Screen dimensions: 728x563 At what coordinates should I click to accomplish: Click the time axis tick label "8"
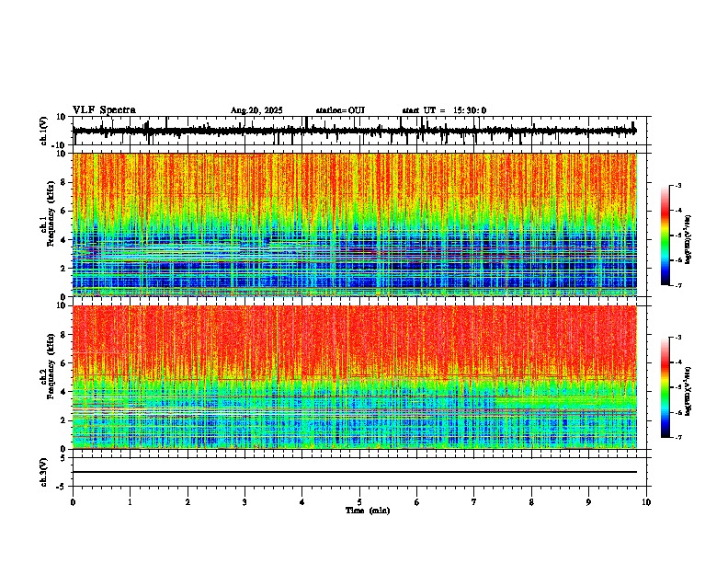[531, 502]
